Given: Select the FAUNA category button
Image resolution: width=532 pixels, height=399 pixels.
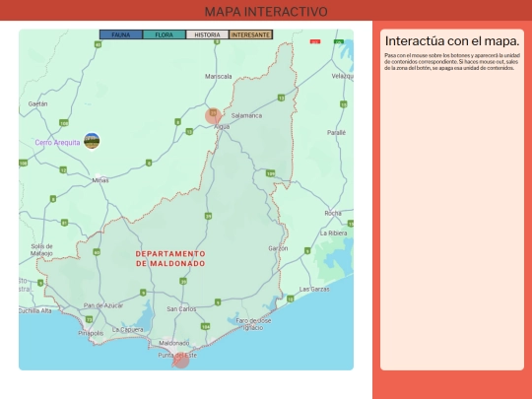Looking at the screenshot, I should tap(121, 34).
